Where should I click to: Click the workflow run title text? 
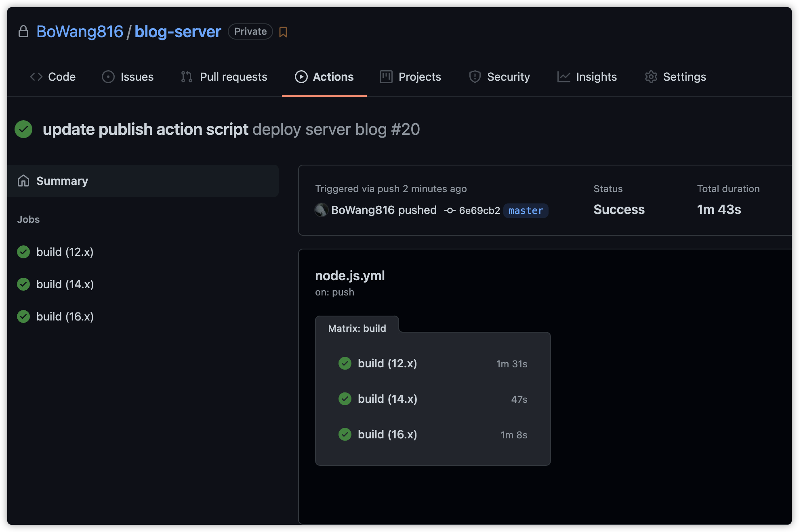(145, 129)
